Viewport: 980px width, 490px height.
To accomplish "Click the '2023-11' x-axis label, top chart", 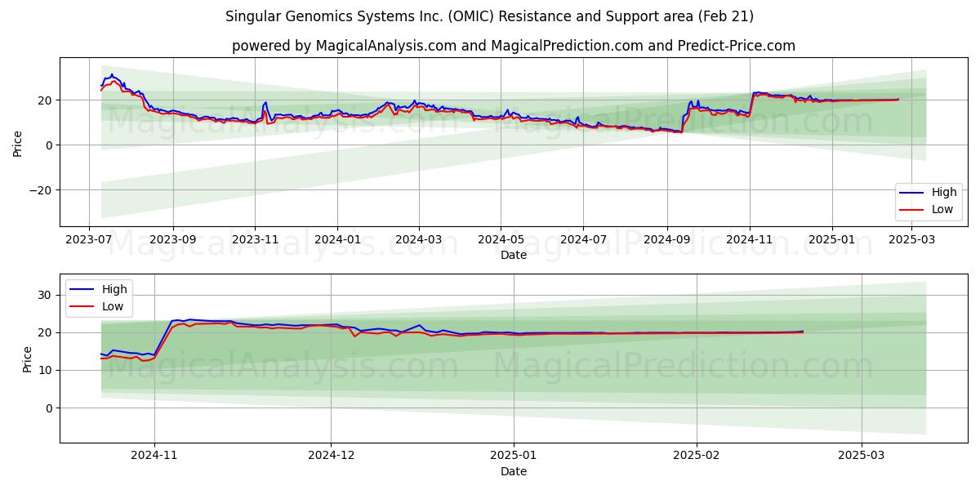I will click(255, 239).
